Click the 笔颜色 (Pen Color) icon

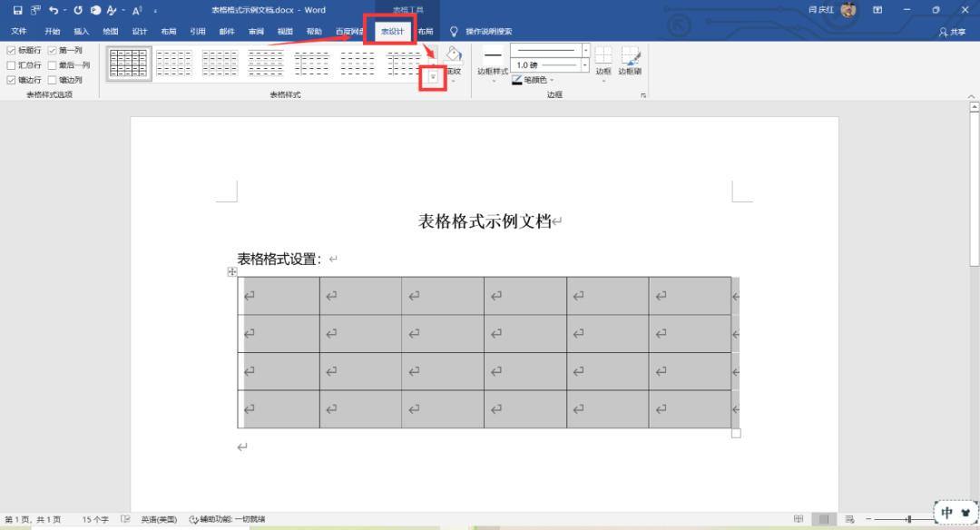coord(517,80)
